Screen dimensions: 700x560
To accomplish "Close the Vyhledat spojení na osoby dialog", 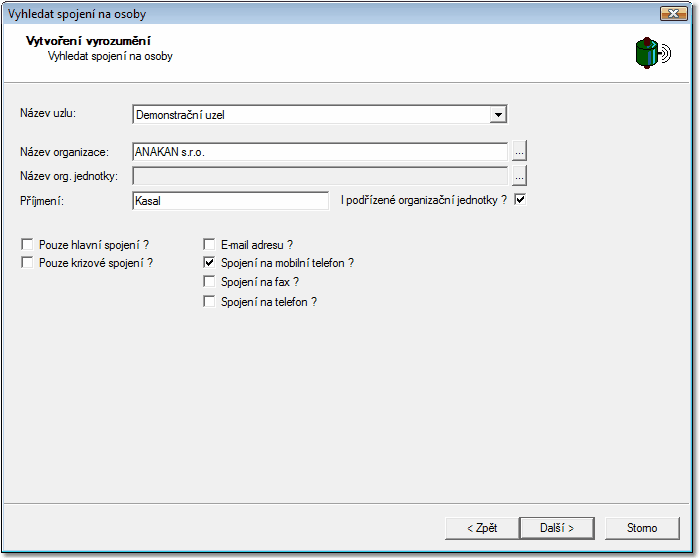I will coord(674,14).
